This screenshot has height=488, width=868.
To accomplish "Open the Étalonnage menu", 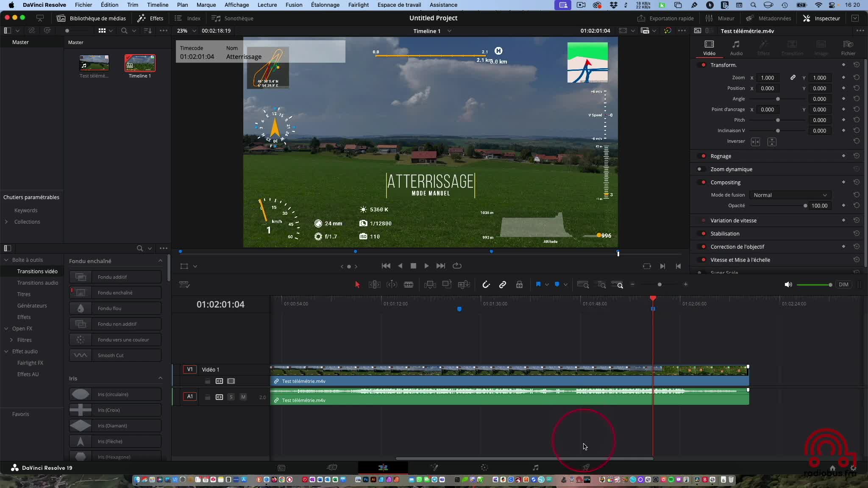I will pyautogui.click(x=325, y=5).
